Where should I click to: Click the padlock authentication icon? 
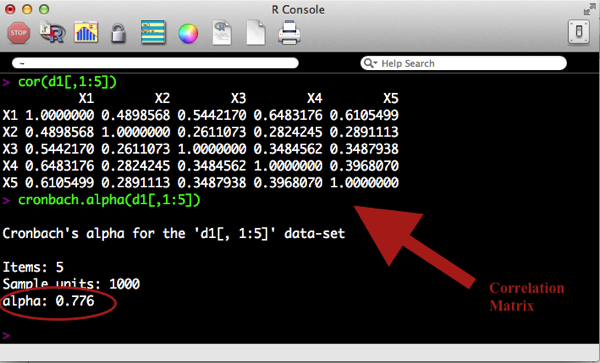tap(118, 33)
